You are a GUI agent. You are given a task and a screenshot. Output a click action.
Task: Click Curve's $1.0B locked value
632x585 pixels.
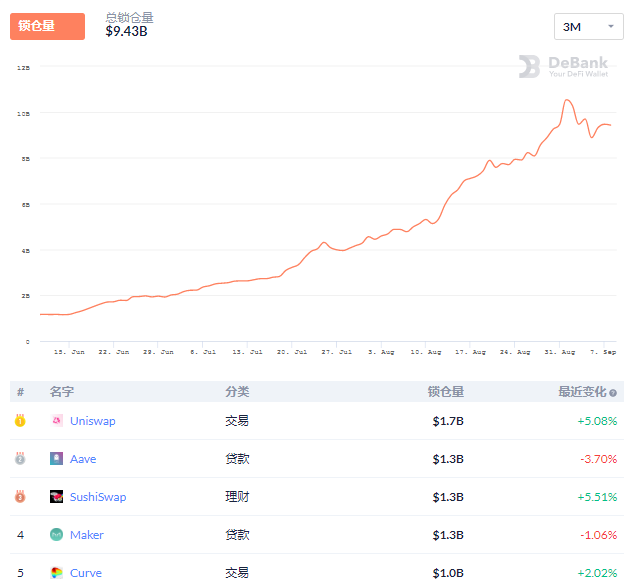448,573
